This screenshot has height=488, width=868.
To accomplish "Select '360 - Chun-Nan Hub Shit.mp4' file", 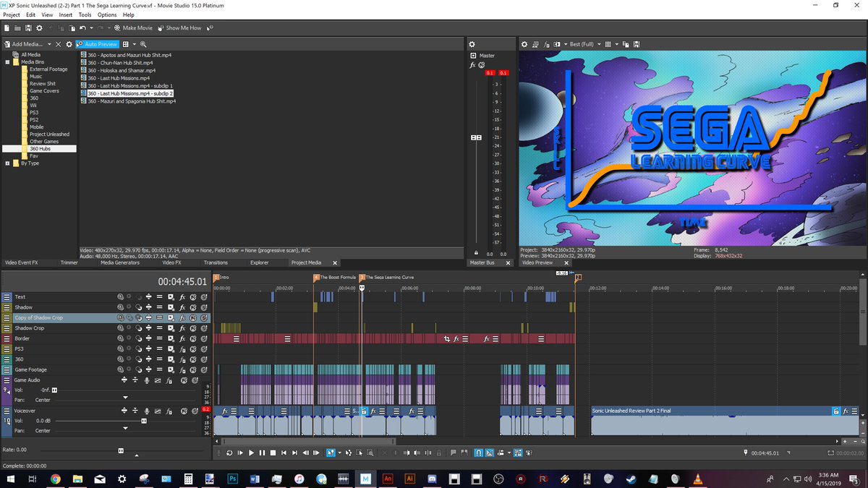I will 120,63.
